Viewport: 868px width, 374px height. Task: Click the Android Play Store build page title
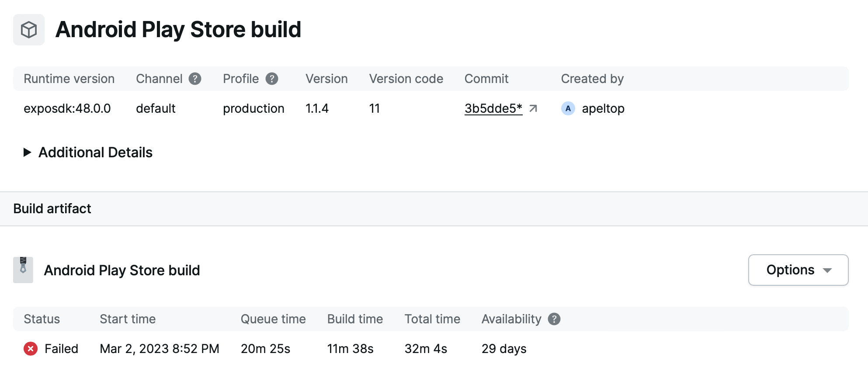pos(178,30)
